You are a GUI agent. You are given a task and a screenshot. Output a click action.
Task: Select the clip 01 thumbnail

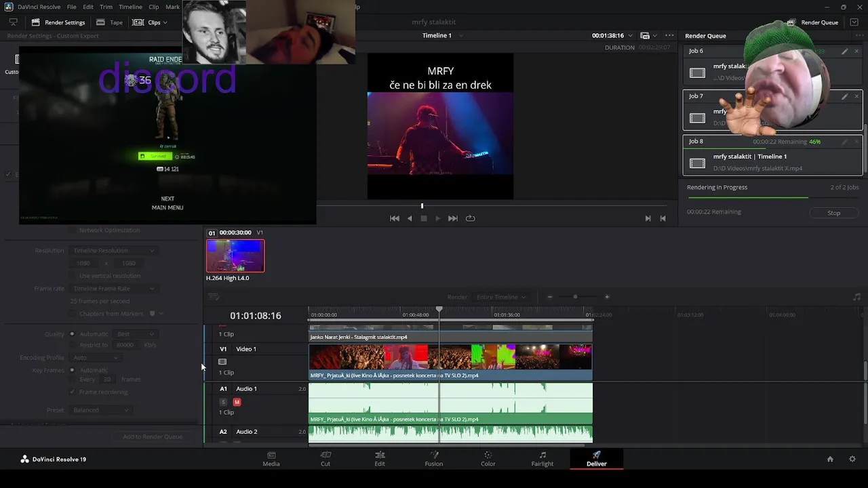coord(235,256)
